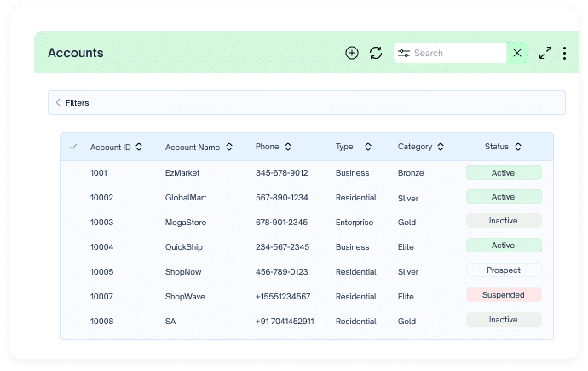Screen dimensions: 588x371
Task: Click phone number 678-901-2345
Action: (x=282, y=222)
